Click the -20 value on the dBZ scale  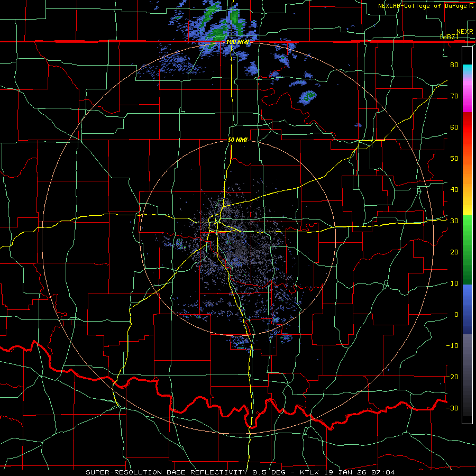tap(452, 377)
